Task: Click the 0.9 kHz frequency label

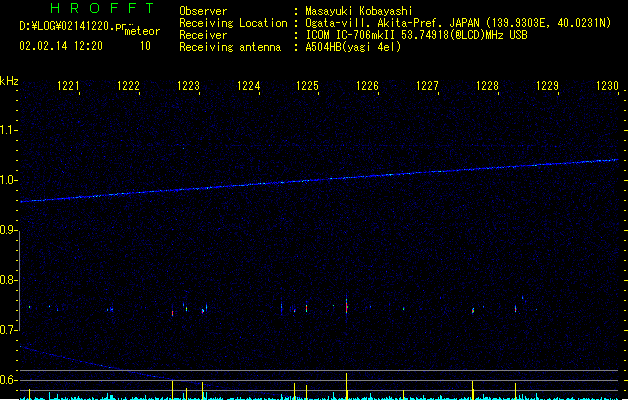Action: click(8, 230)
